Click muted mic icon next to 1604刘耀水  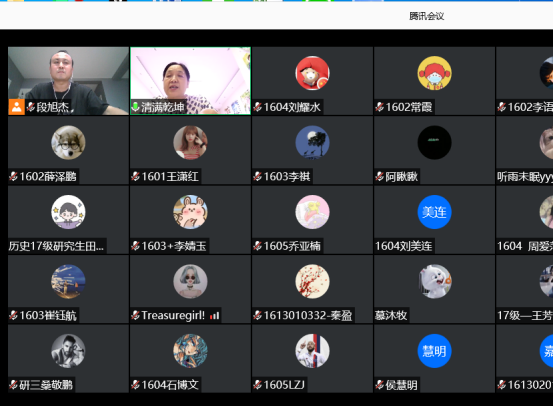258,107
